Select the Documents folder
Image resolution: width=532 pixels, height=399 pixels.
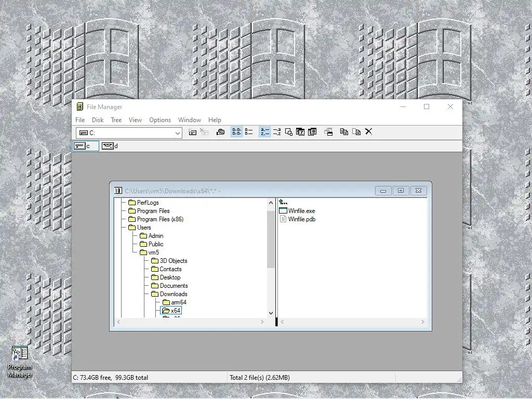tap(169, 286)
